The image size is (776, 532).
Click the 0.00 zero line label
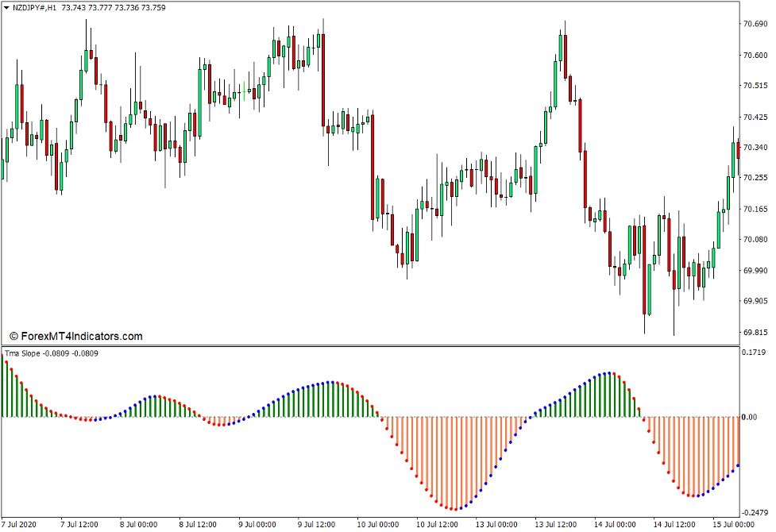tap(748, 415)
